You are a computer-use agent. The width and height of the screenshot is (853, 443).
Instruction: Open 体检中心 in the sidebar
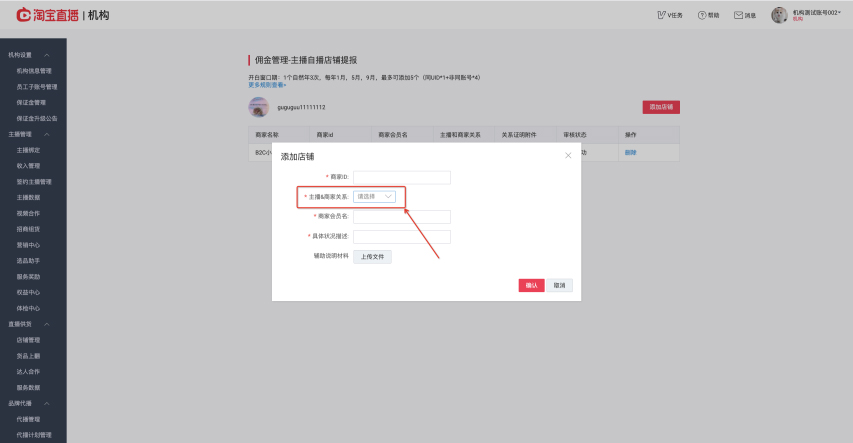(x=28, y=308)
